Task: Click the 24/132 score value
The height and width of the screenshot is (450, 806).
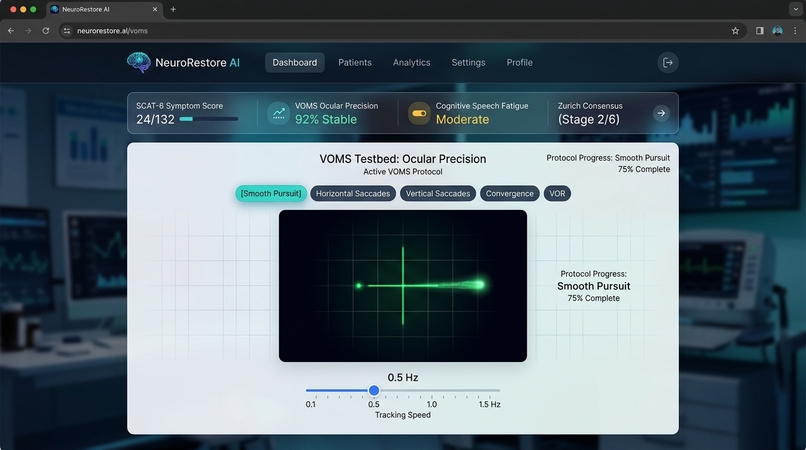Action: coord(155,119)
